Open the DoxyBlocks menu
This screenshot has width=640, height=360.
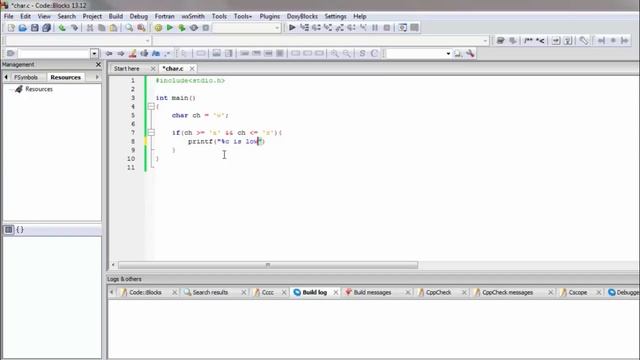[x=302, y=16]
